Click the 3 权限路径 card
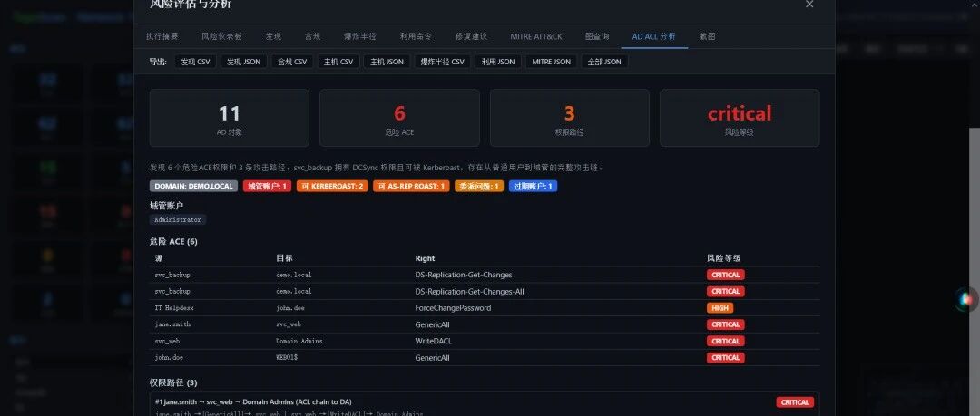This screenshot has width=980, height=416. click(569, 118)
